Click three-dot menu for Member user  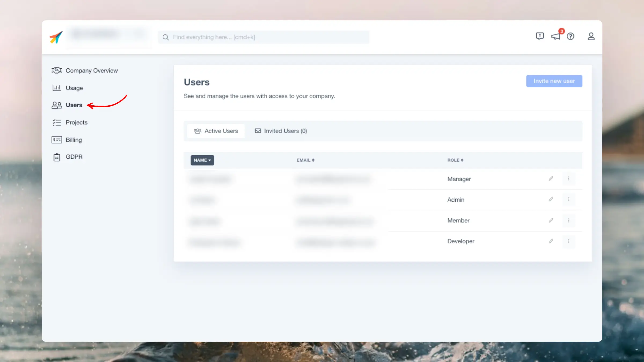pyautogui.click(x=569, y=220)
